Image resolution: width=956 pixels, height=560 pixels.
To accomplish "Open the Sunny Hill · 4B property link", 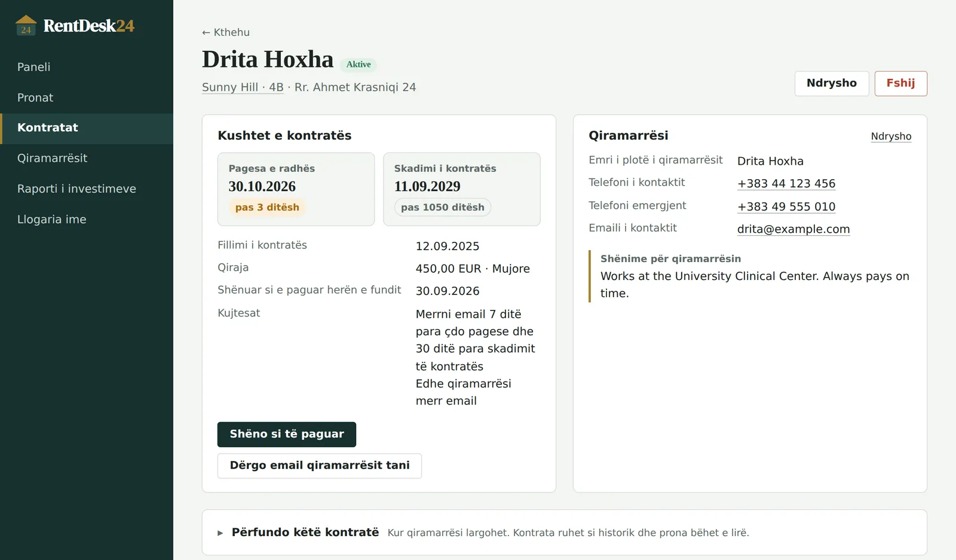I will [x=243, y=87].
